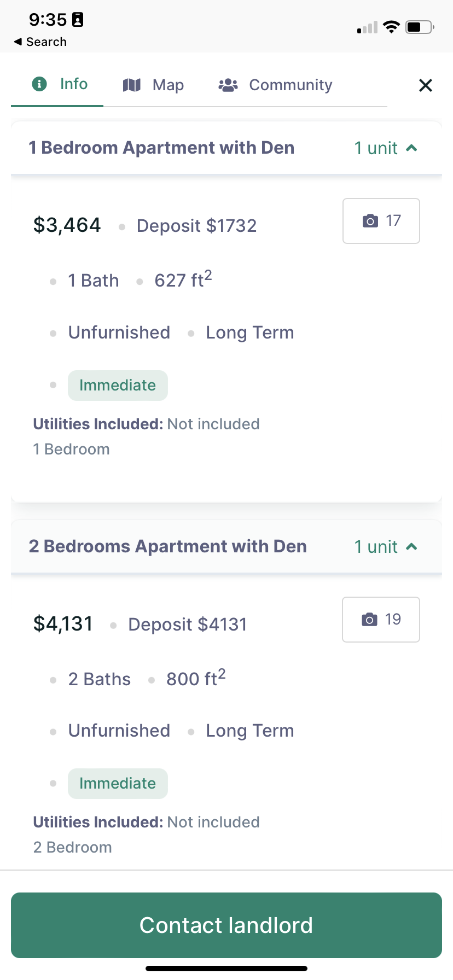The height and width of the screenshot is (980, 453).
Task: Tap the Immediate badge for $4,131 unit
Action: tap(118, 784)
